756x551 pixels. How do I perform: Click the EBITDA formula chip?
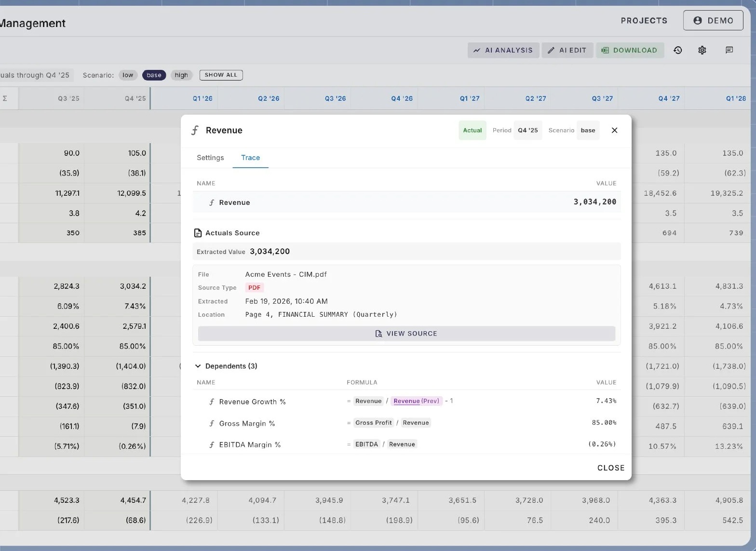click(x=366, y=444)
